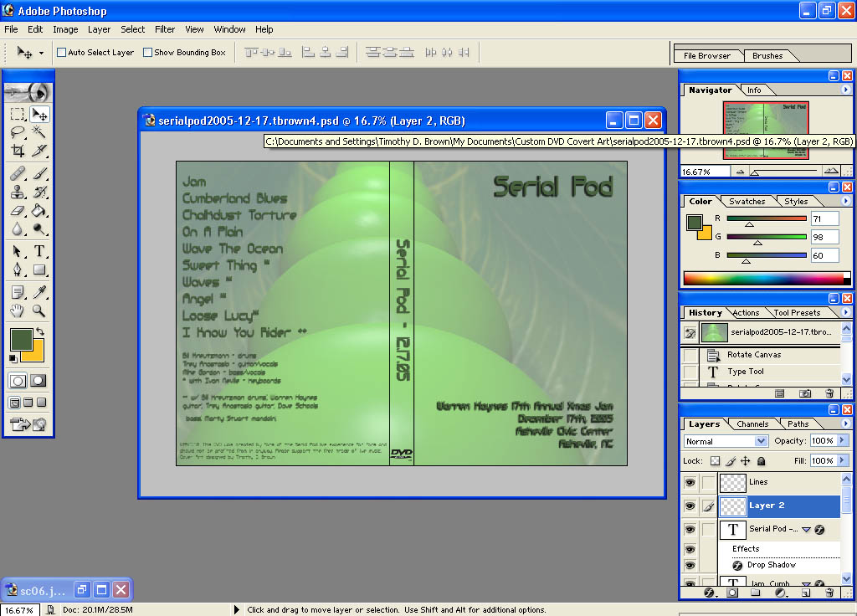Delete layer using Layers panel trash icon
This screenshot has height=616, width=857.
[829, 593]
